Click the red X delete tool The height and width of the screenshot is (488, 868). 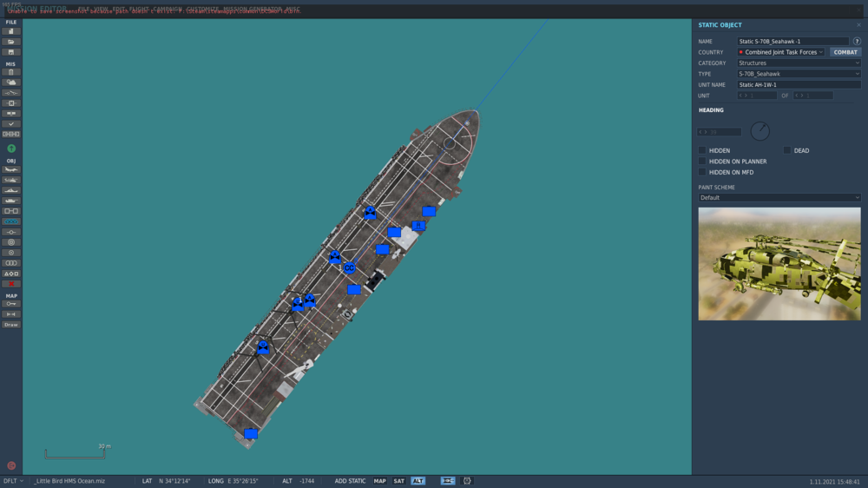tap(11, 284)
